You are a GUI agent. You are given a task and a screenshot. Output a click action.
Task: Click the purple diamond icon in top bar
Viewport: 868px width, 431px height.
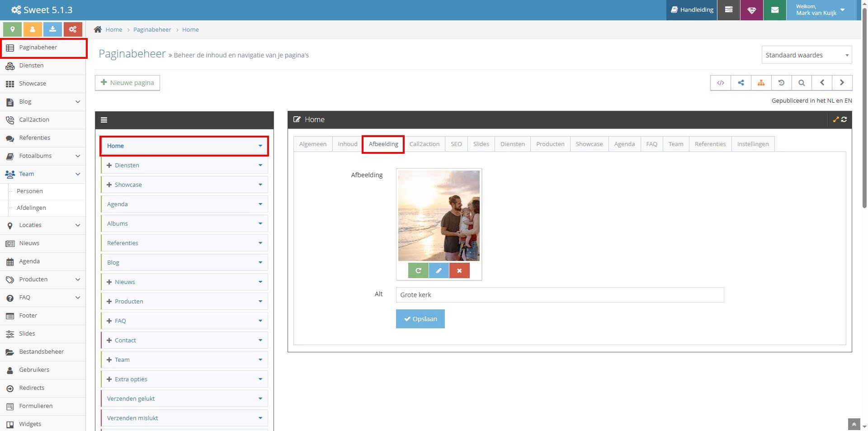[752, 10]
